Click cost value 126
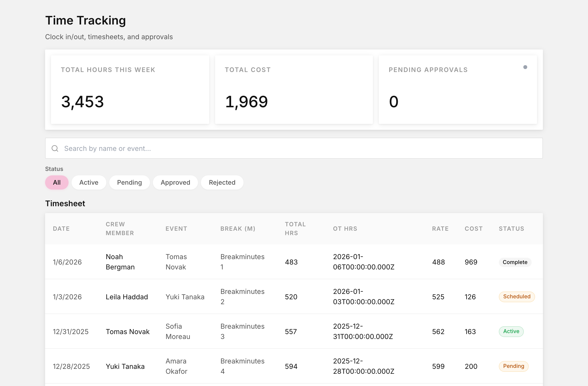 [470, 297]
